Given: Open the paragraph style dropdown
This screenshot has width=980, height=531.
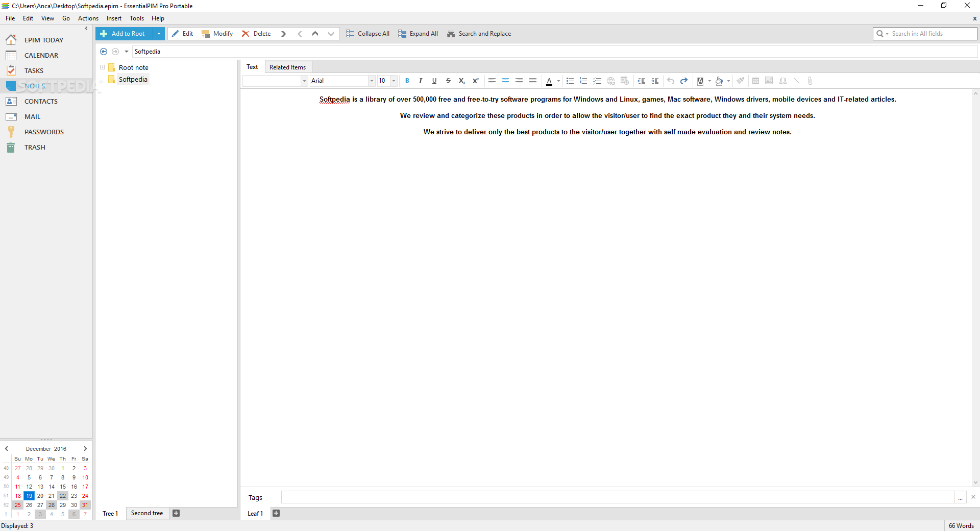Looking at the screenshot, I should point(304,81).
